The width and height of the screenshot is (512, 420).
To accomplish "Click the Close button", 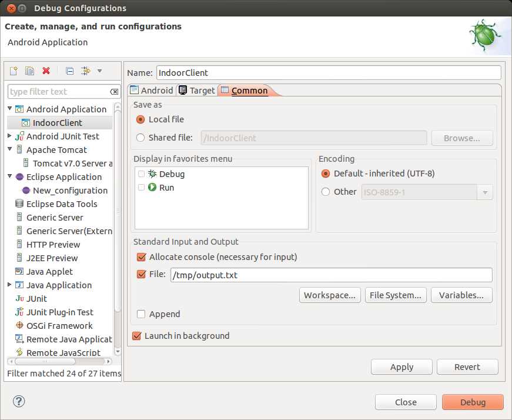I will tap(406, 402).
